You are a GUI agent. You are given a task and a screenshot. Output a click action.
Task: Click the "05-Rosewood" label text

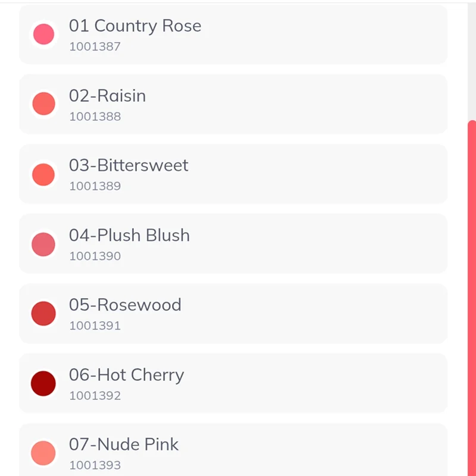pos(125,305)
